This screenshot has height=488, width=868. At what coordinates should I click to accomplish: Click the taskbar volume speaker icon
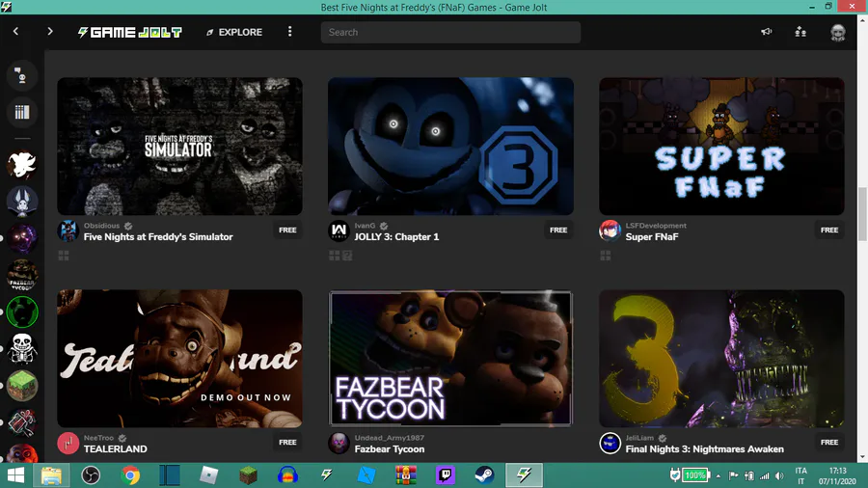point(779,475)
